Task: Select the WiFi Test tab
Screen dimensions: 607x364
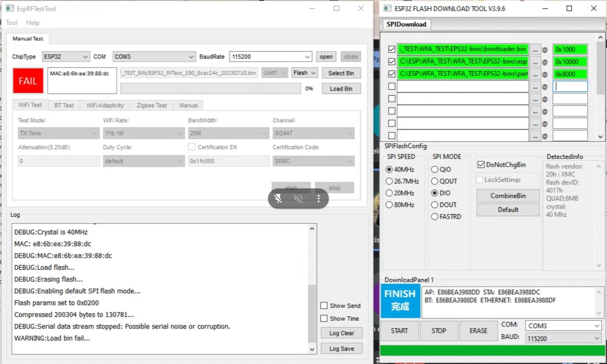Action: pyautogui.click(x=30, y=105)
